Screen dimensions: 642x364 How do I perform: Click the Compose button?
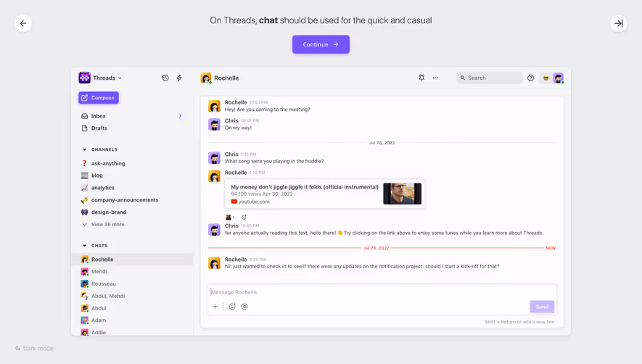click(99, 97)
